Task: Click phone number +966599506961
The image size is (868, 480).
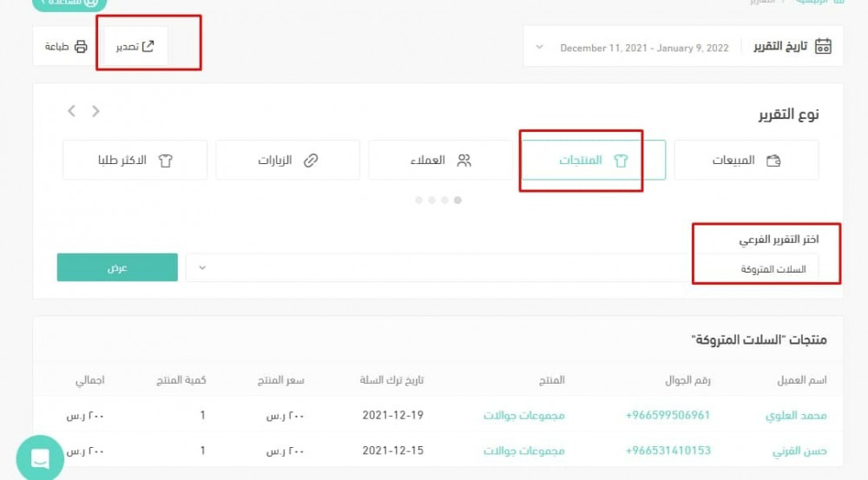Action: 667,415
